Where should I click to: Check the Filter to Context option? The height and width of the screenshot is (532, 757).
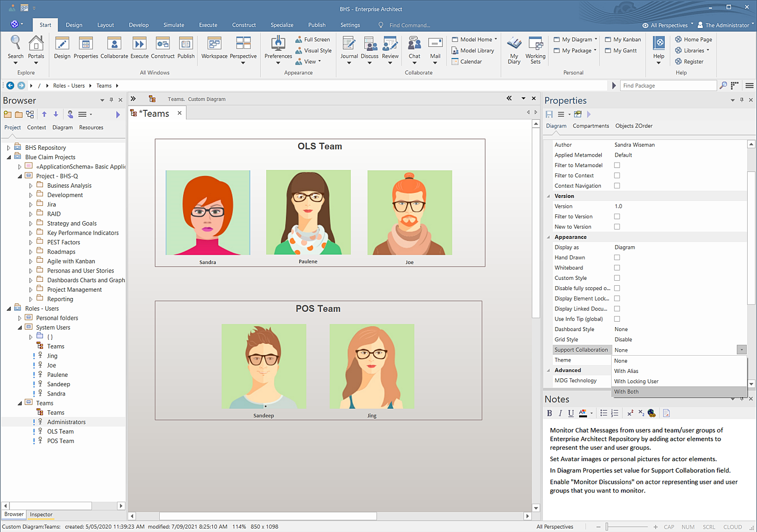click(x=617, y=176)
